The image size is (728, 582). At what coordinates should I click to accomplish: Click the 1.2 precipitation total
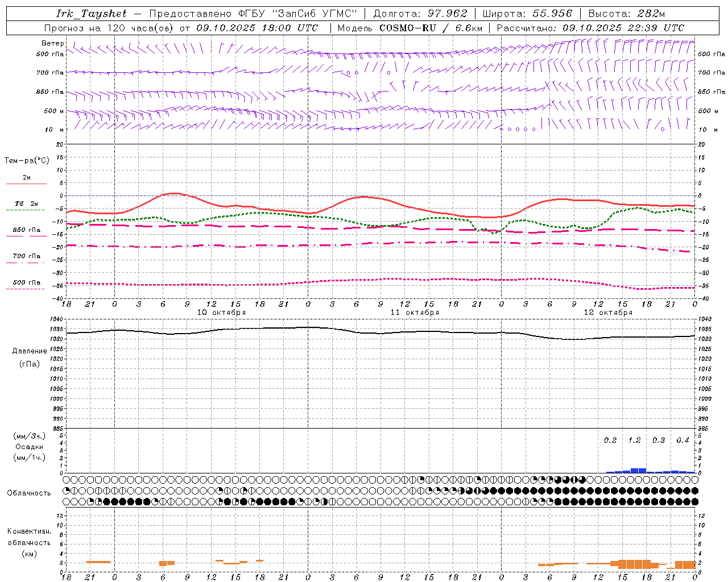634,440
